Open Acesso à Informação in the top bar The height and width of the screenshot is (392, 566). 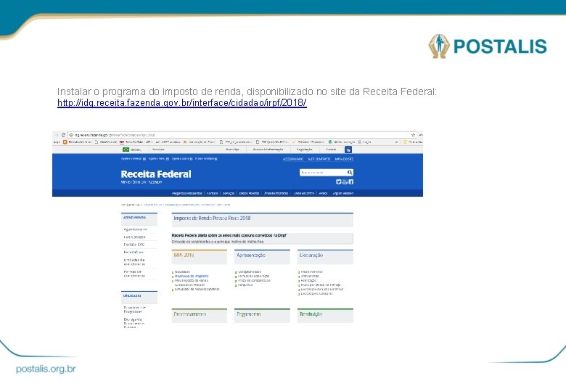point(268,150)
